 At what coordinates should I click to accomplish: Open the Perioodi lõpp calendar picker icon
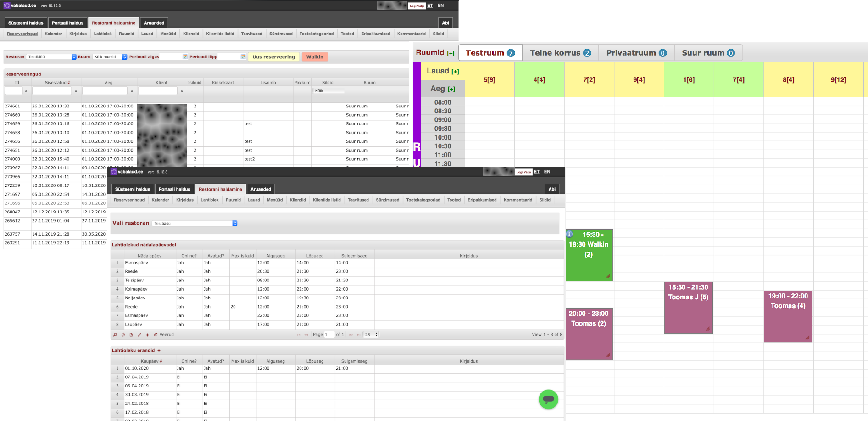pyautogui.click(x=243, y=57)
